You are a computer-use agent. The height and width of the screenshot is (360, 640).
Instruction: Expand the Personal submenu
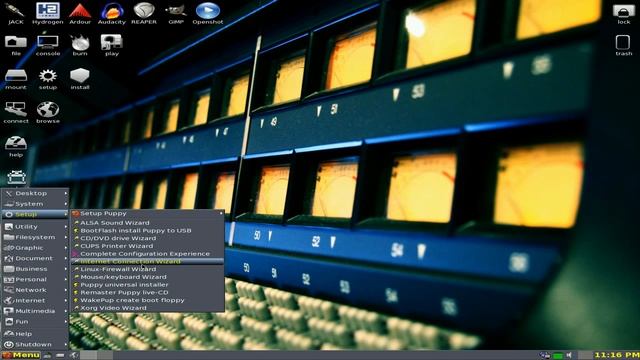coord(35,280)
